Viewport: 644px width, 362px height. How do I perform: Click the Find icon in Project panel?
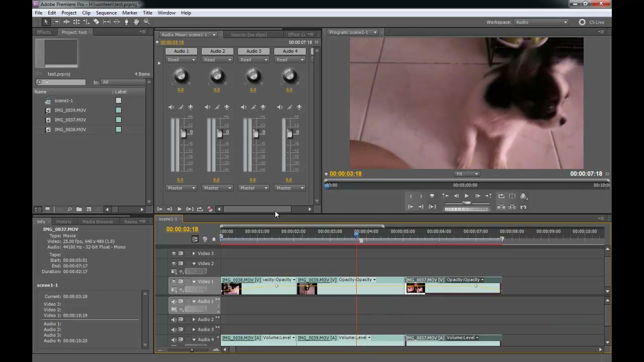coord(70,209)
